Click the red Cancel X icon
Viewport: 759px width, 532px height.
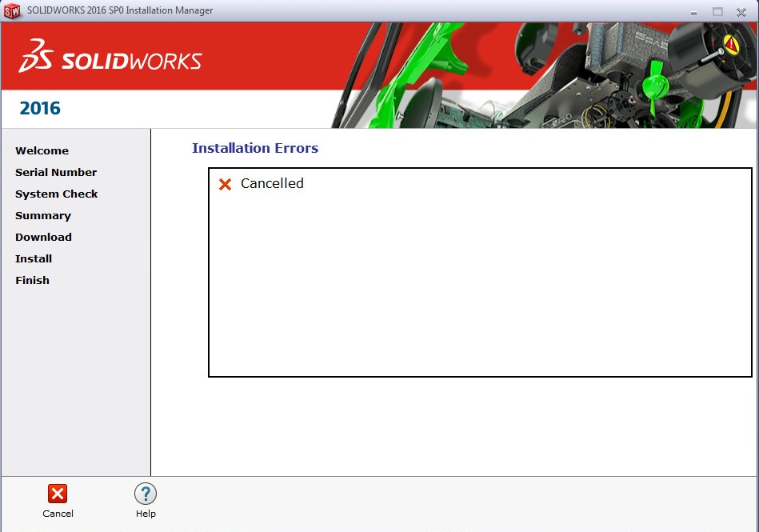(58, 494)
